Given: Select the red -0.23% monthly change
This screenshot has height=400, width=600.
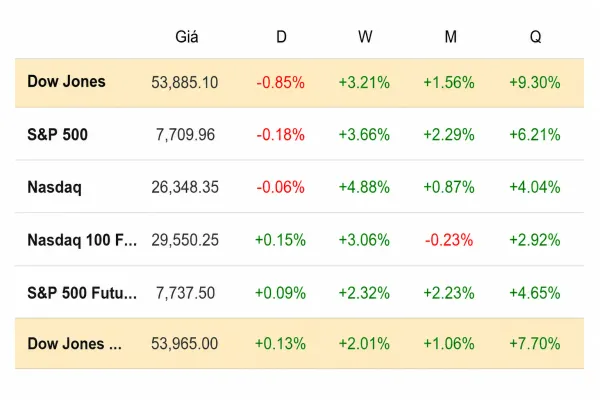Looking at the screenshot, I should tap(449, 240).
